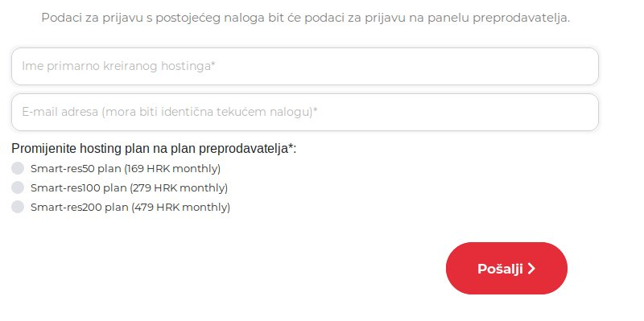Click the chevron arrow icon beside Pošalji

point(531,269)
